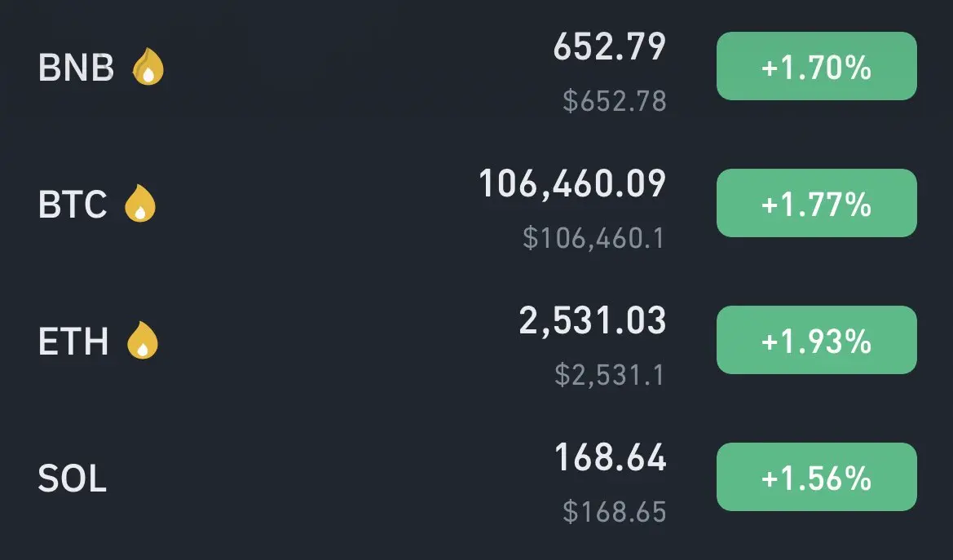This screenshot has height=560, width=953.
Task: Open the SOL trading pair
Action: 73,478
